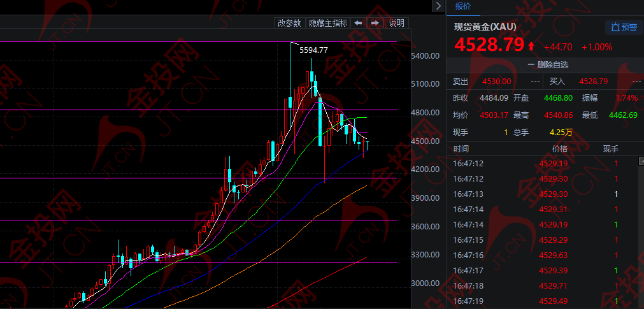This screenshot has height=309, width=644.
Task: Click the 5400.00 price axis label
Action: (425, 55)
